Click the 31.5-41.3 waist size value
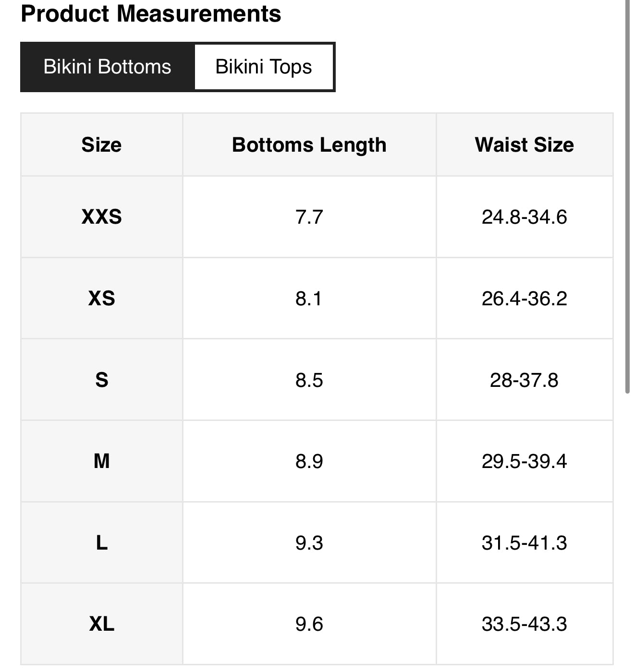Viewport: 634px width, 672px height. [524, 543]
